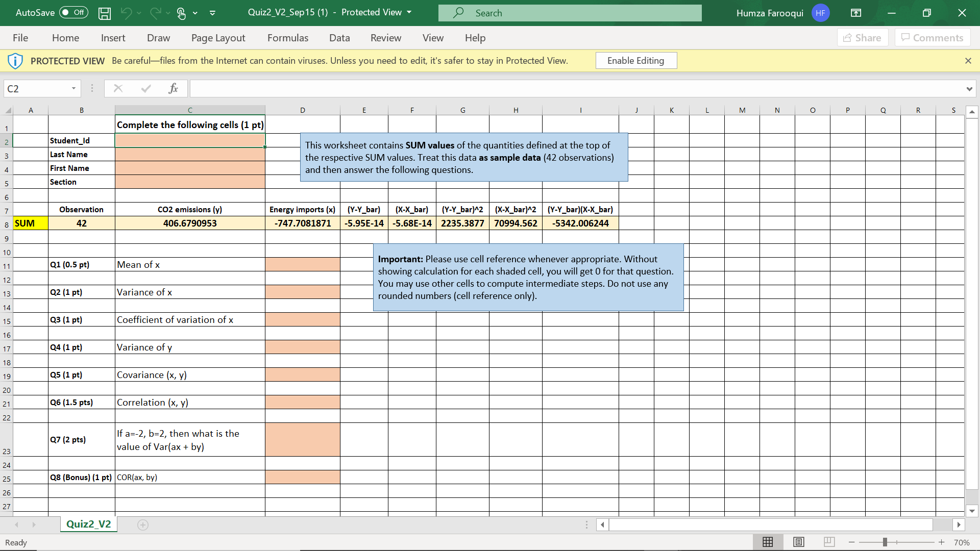Viewport: 980px width, 551px height.
Task: Click the Save icon in title bar
Action: point(105,13)
